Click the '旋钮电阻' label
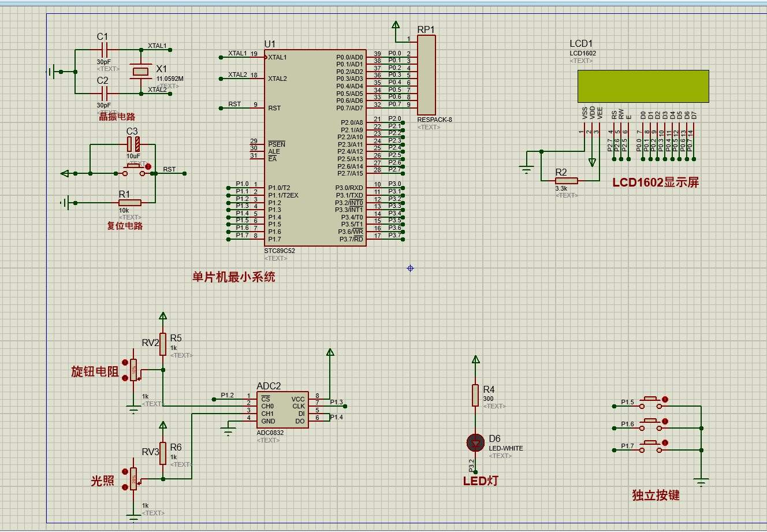This screenshot has width=767, height=532. point(95,371)
